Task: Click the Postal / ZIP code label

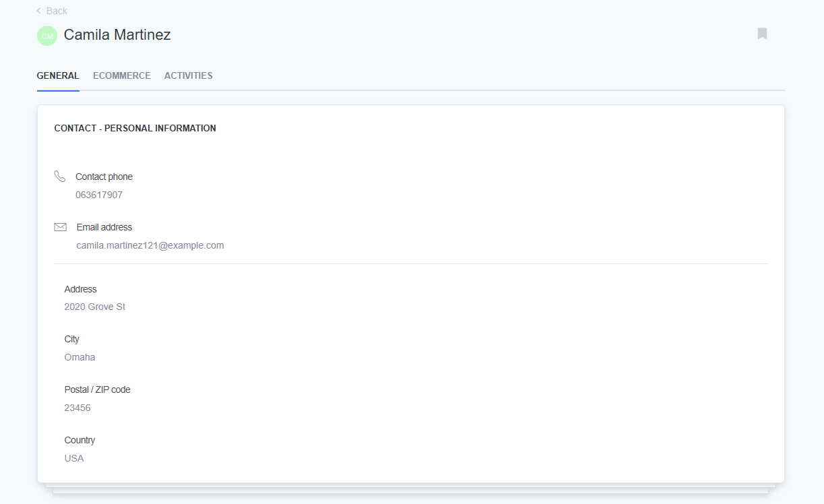Action: pos(98,390)
